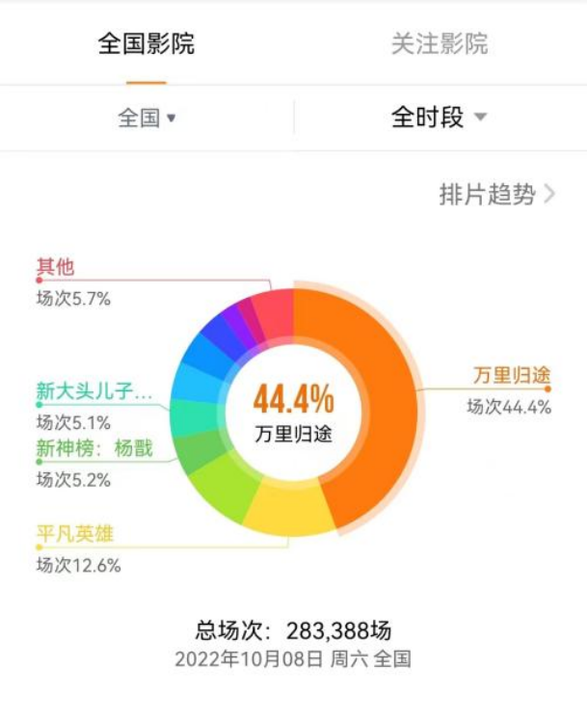Click the small arrow beside 全国
588x722 pixels.
click(172, 119)
